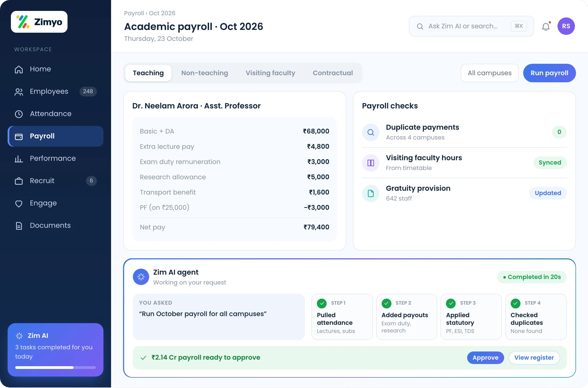Viewport: 588px width, 388px height.
Task: Click the Step 4 green checkmark
Action: pyautogui.click(x=515, y=303)
